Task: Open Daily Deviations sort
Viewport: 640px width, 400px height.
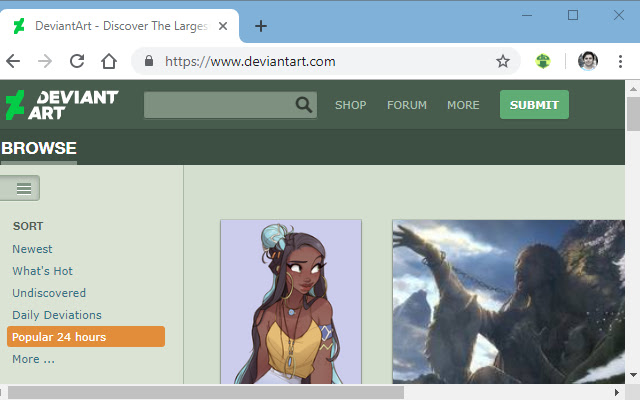Action: pos(57,315)
